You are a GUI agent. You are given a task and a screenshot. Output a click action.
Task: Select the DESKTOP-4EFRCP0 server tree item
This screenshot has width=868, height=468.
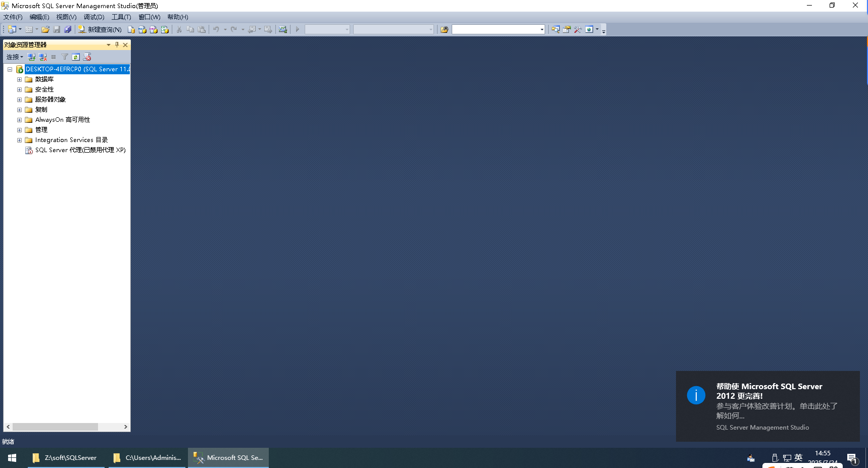[x=77, y=69]
